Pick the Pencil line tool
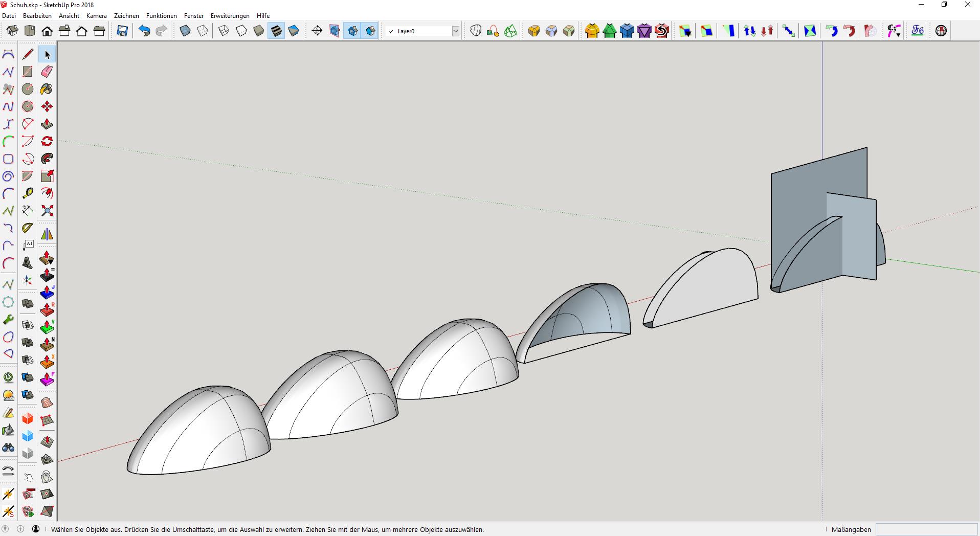Screen dimensions: 980x536 28,54
